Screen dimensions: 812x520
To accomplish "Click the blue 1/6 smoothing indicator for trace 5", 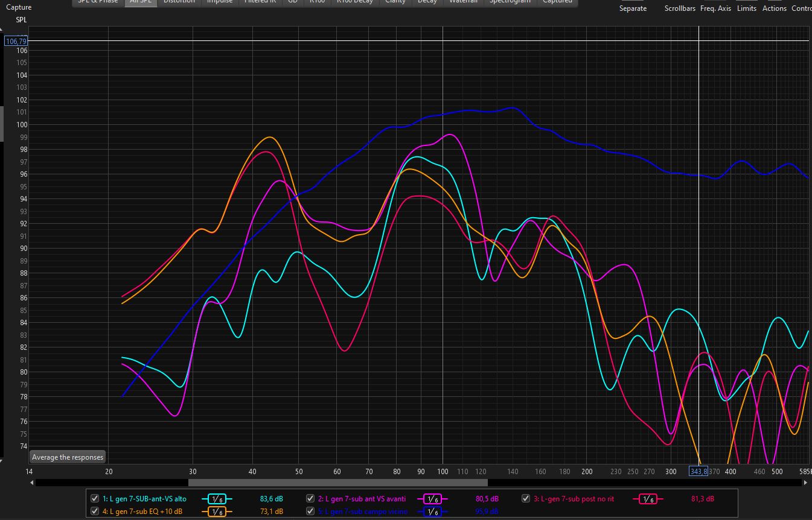I will [432, 512].
